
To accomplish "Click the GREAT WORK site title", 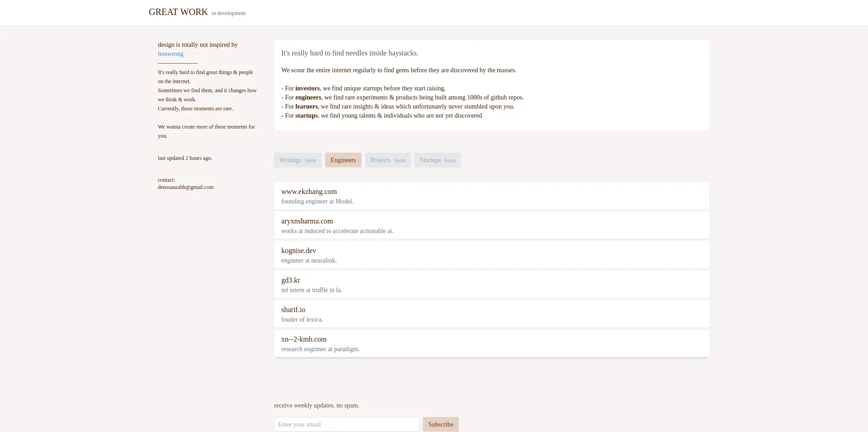I will click(x=178, y=12).
